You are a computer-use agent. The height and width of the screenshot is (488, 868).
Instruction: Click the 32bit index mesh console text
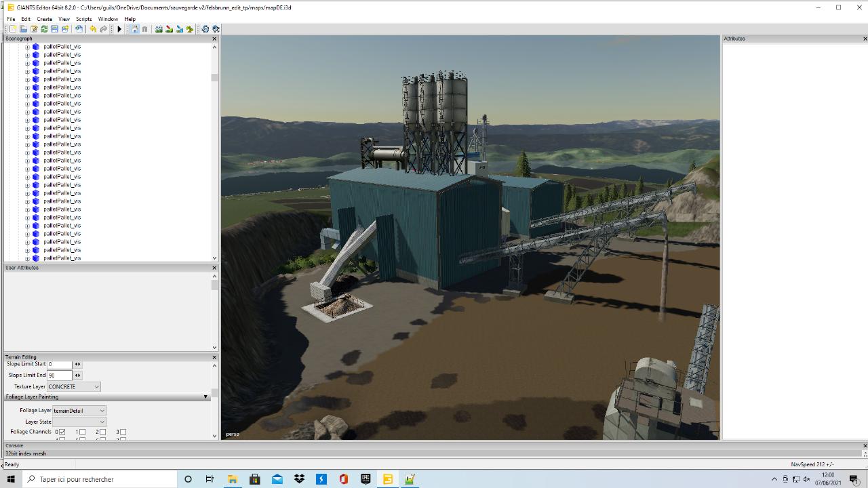[26, 453]
